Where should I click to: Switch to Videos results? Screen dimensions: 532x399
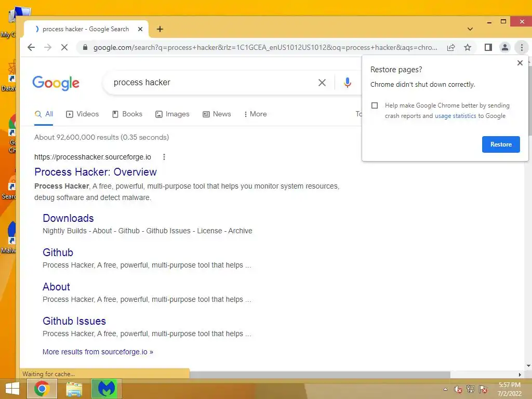[83, 114]
